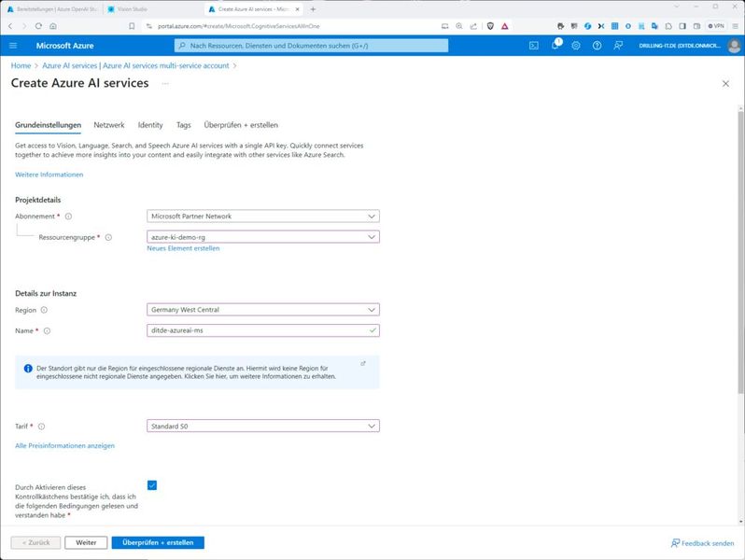This screenshot has height=560, width=745.
Task: Open Weitere Informationen link
Action: pyautogui.click(x=49, y=175)
